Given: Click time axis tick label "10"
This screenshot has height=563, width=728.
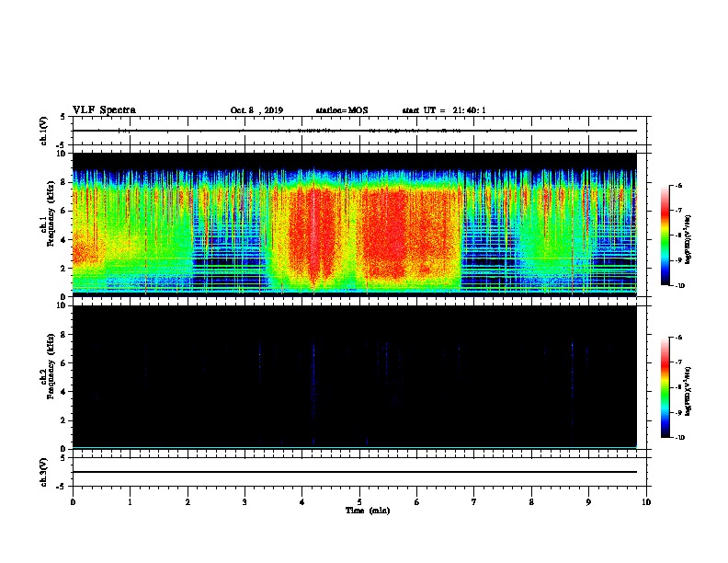Looking at the screenshot, I should pos(646,502).
